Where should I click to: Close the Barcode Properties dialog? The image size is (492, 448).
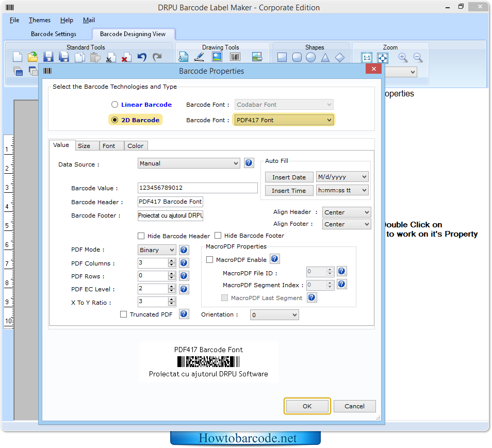[374, 69]
